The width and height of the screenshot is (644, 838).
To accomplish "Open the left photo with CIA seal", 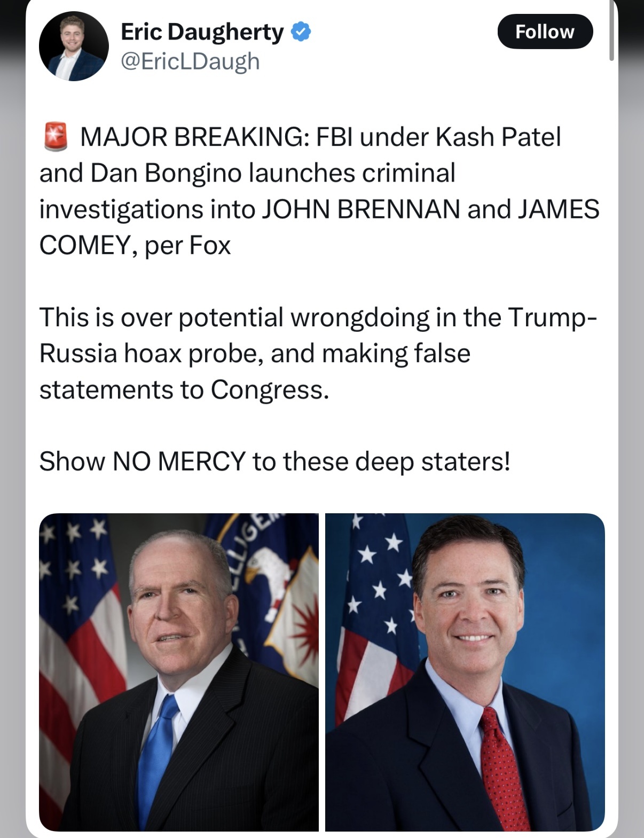I will pos(179,672).
